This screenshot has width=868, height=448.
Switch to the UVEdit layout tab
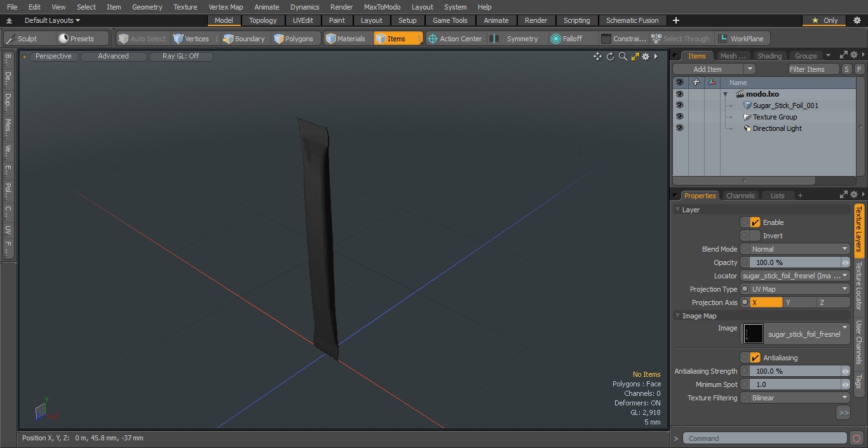303,20
